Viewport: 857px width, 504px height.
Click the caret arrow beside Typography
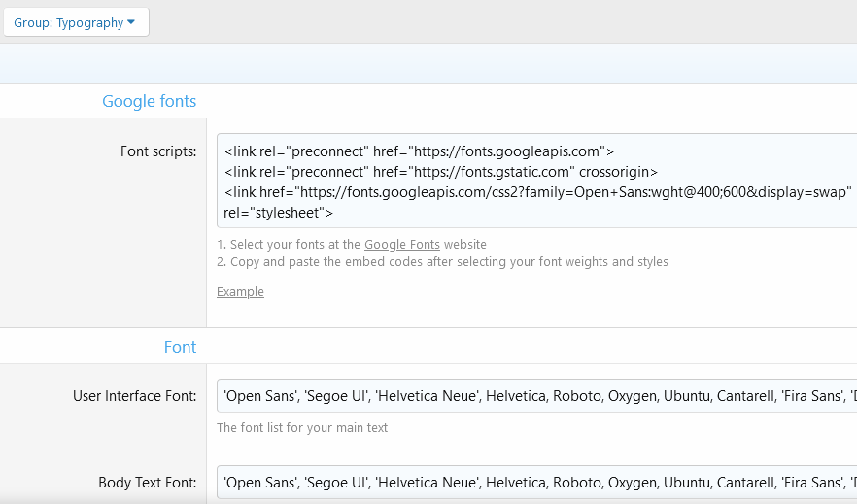pyautogui.click(x=131, y=22)
